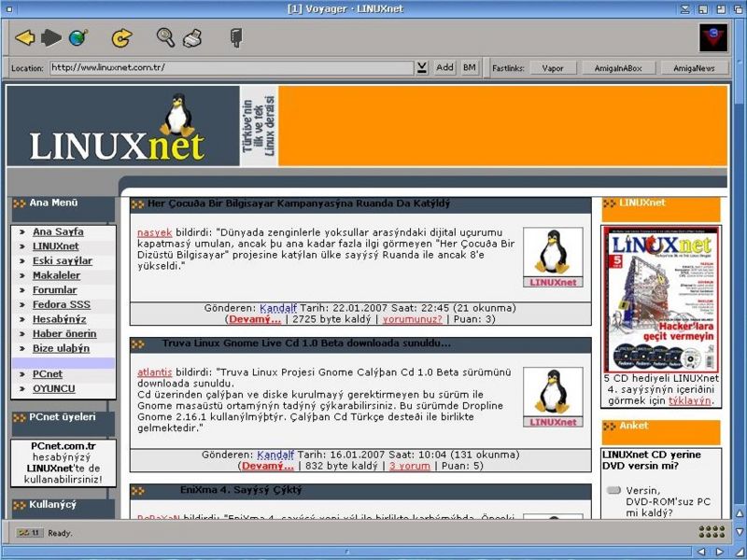This screenshot has height=560, width=747.
Task: Click the LINUXnet magazine cover thumbnail
Action: click(661, 299)
